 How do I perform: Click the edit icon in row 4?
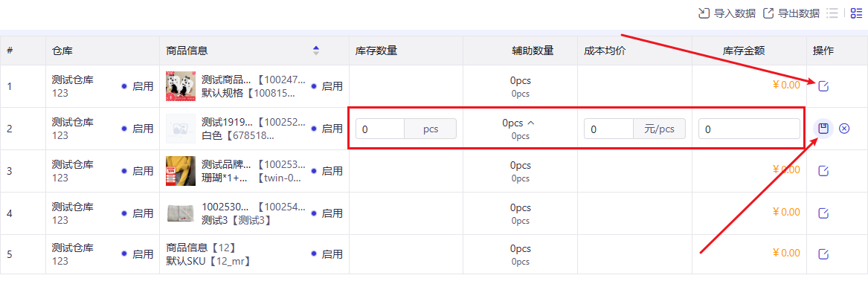pyautogui.click(x=823, y=213)
